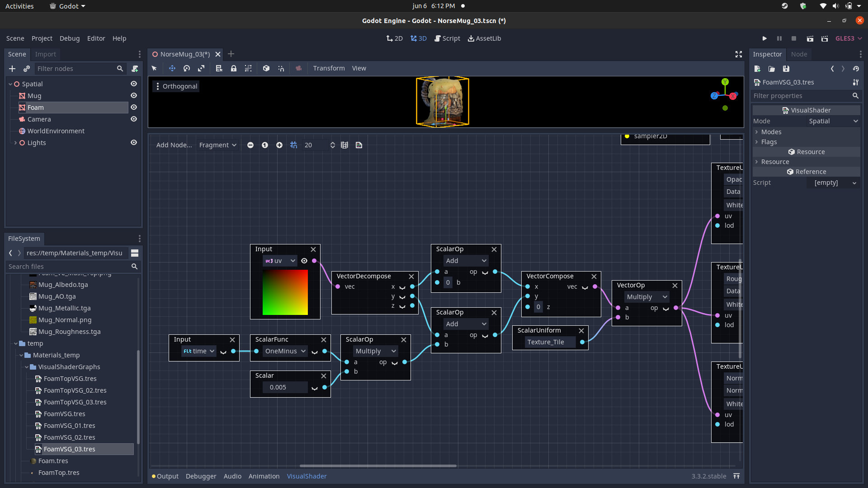Reset shader graph zoom to 100%
Screen dimensions: 868x488
click(x=265, y=145)
